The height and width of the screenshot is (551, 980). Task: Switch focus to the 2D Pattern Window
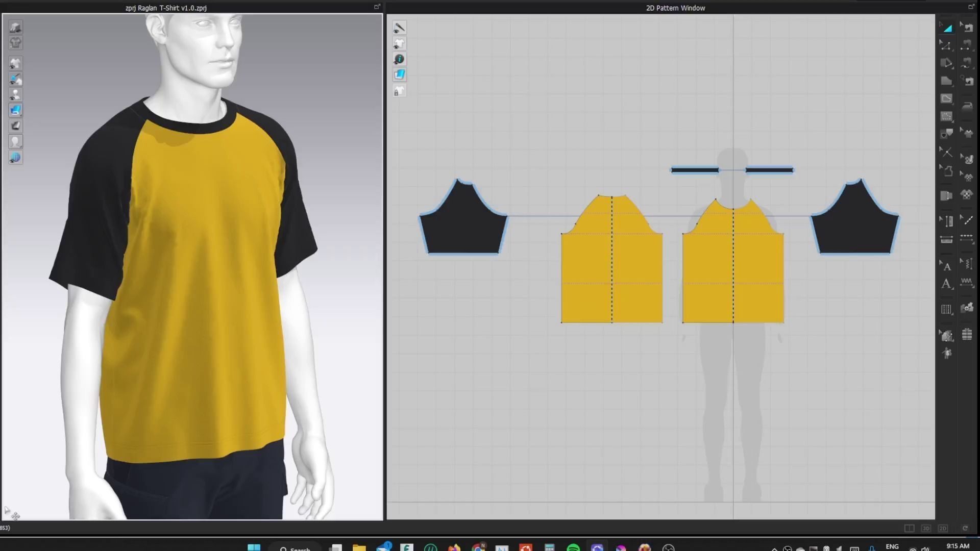point(674,8)
